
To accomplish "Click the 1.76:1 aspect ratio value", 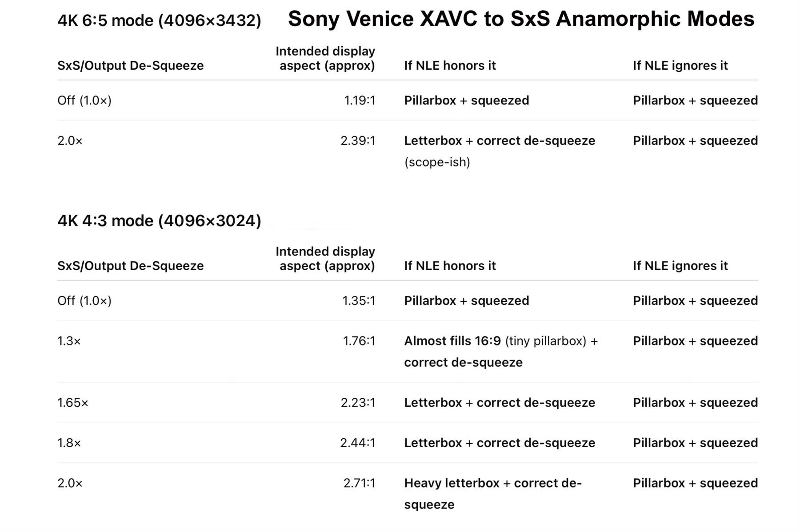I will click(359, 341).
